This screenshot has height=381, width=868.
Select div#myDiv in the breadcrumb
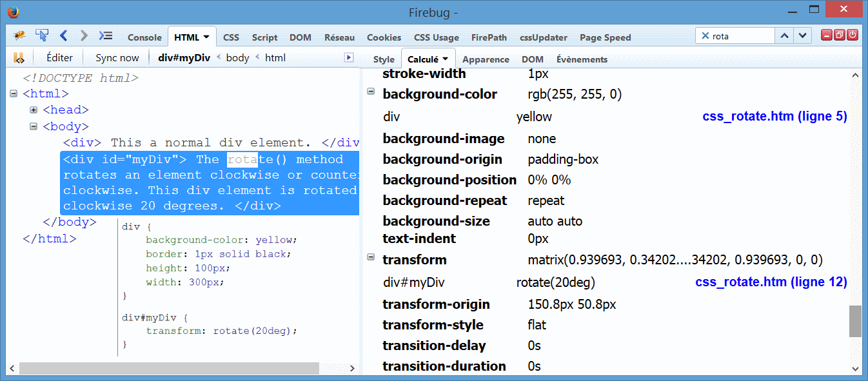pos(184,57)
